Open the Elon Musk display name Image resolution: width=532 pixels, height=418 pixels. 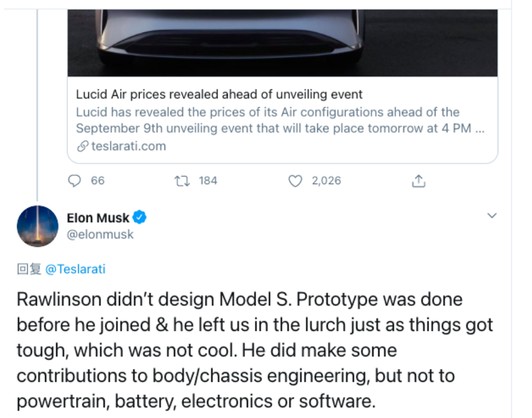click(x=98, y=218)
